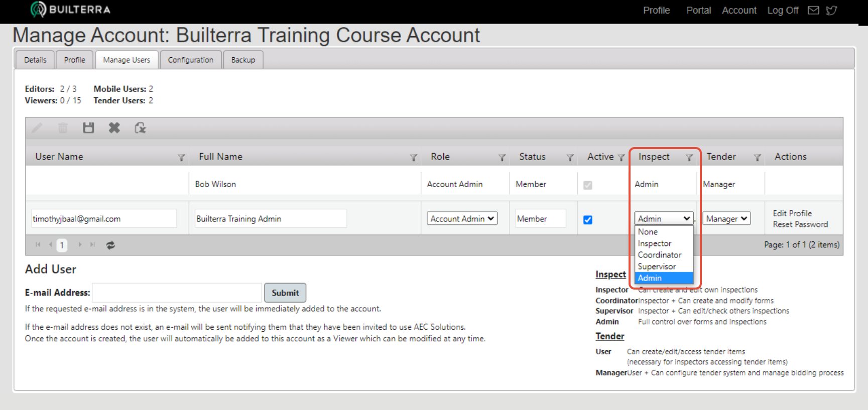Cancel changes with the X toolbar icon
Viewport: 868px width, 410px height.
(x=114, y=128)
